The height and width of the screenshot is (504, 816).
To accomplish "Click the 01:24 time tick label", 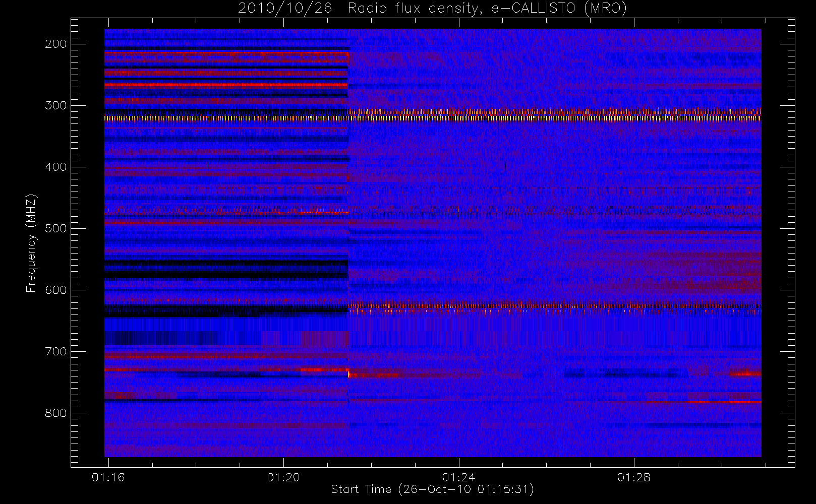I will 458,477.
